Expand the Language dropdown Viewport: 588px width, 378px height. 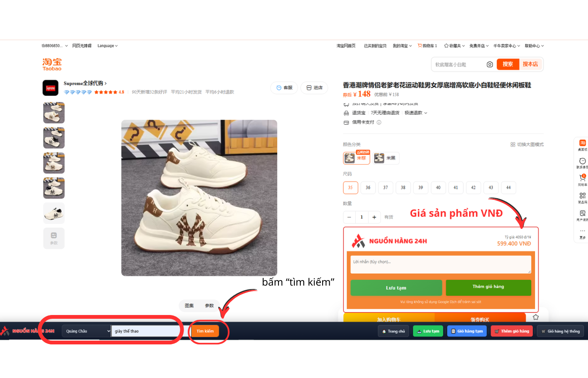pyautogui.click(x=108, y=46)
